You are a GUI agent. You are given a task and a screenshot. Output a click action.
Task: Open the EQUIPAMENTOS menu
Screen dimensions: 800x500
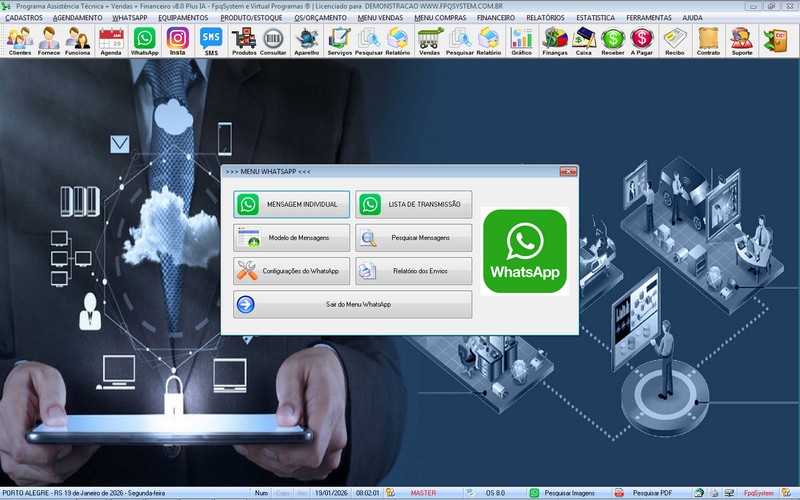(x=183, y=18)
